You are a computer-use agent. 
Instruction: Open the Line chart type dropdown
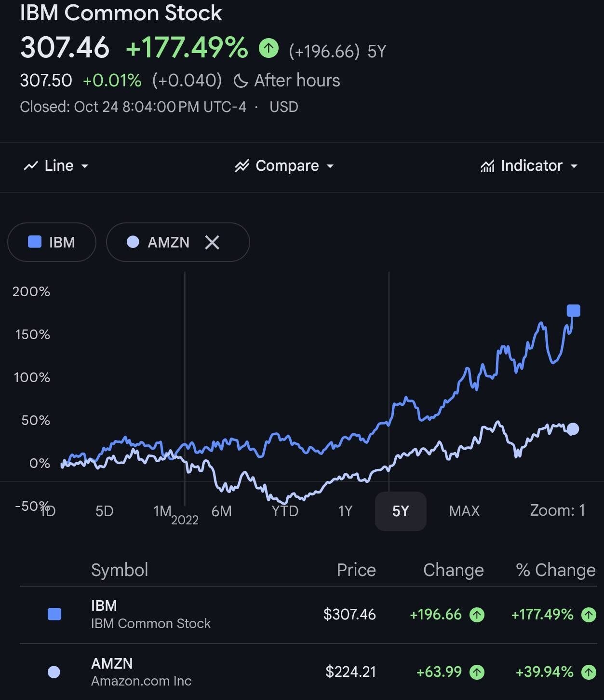56,165
